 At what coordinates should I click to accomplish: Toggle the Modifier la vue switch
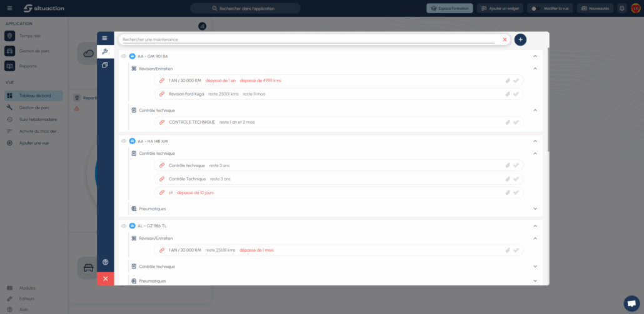point(534,9)
